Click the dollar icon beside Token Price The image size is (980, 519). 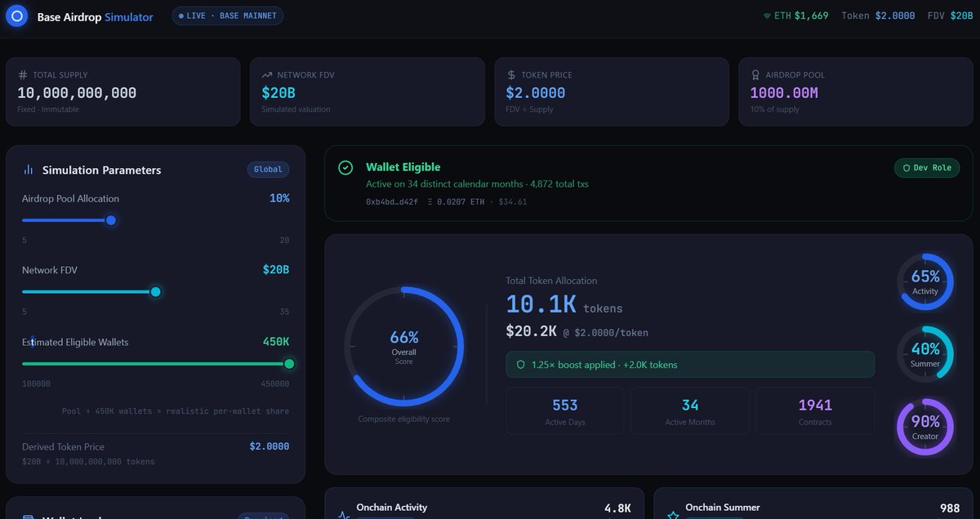point(510,75)
